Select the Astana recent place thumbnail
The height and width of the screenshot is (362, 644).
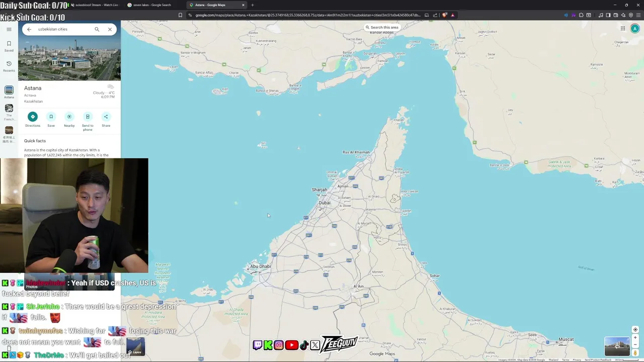point(9,90)
